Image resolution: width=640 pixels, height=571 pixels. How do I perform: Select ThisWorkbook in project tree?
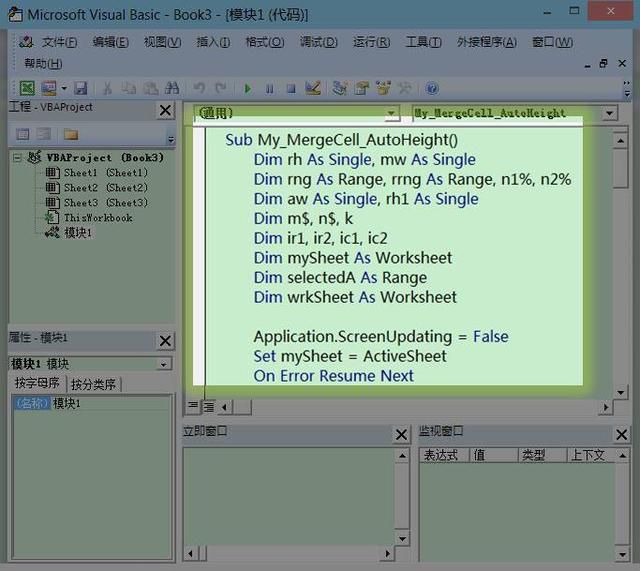98,218
